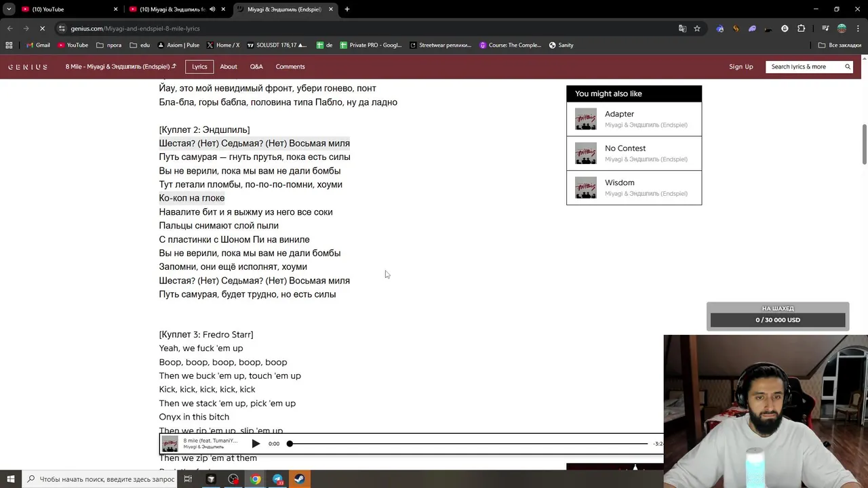Viewport: 868px width, 488px height.
Task: Open the Chrome apps grid icon
Action: (9, 45)
